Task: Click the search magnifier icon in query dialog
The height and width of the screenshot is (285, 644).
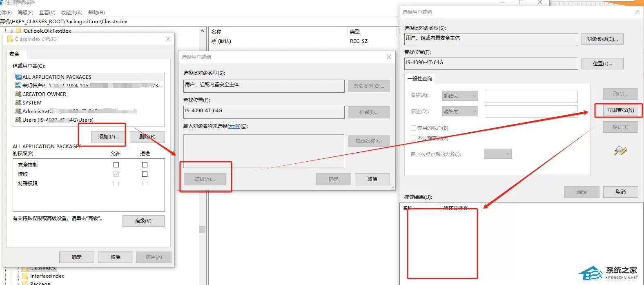Action: point(620,151)
